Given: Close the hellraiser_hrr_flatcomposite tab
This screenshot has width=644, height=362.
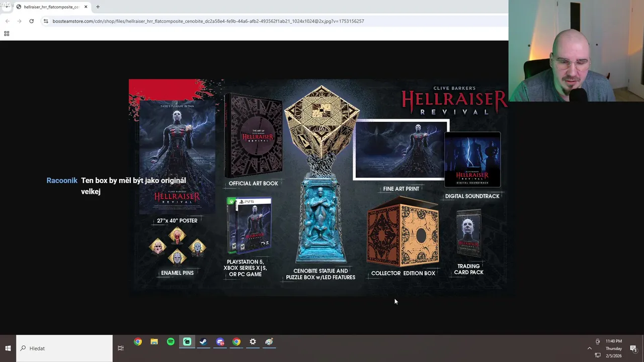Looking at the screenshot, I should point(86,7).
